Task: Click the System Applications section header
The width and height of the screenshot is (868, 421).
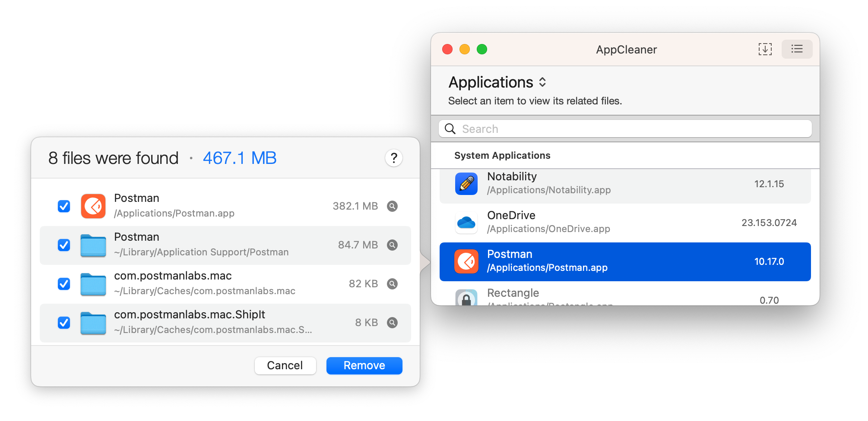Action: (502, 155)
